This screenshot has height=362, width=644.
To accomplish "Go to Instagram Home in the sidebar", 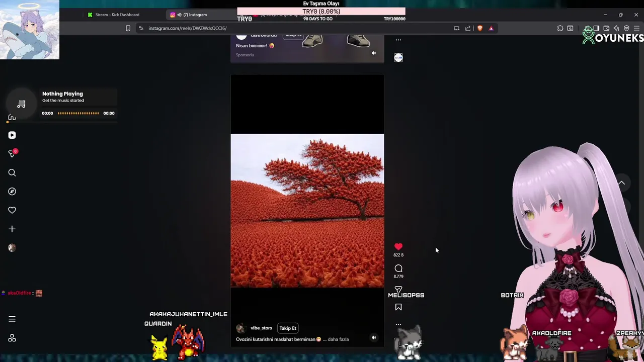I will [x=12, y=118].
